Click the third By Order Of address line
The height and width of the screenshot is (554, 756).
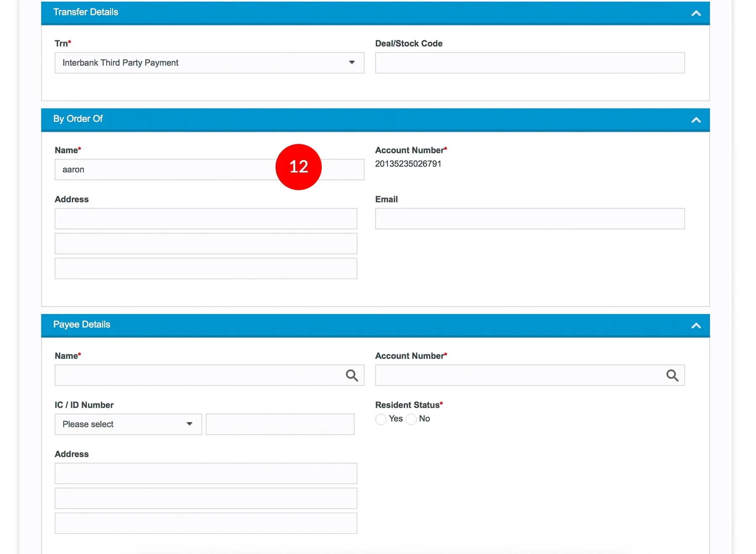tap(206, 269)
